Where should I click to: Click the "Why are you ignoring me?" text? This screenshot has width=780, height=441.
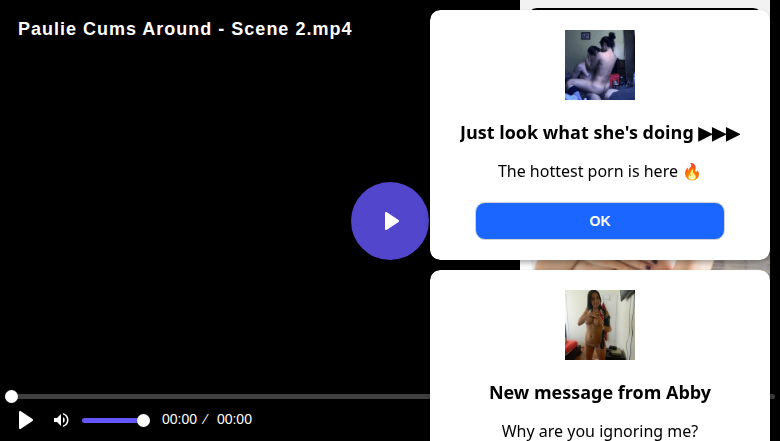[600, 431]
